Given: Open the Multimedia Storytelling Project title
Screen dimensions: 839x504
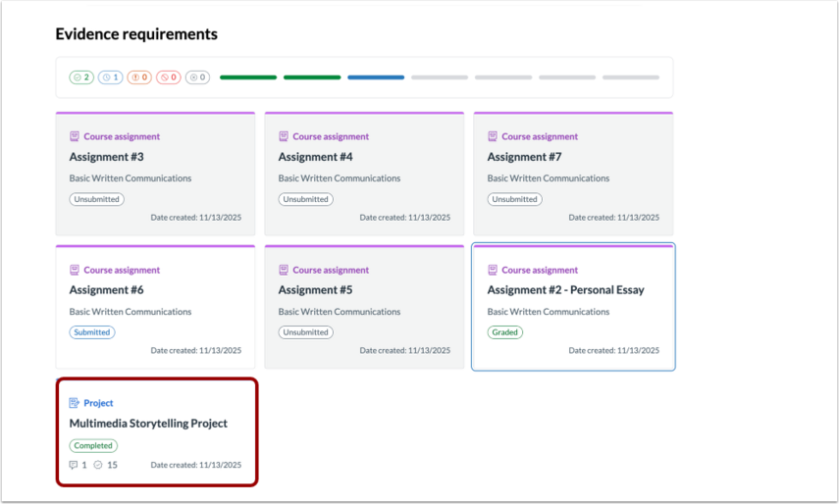Looking at the screenshot, I should (x=148, y=424).
